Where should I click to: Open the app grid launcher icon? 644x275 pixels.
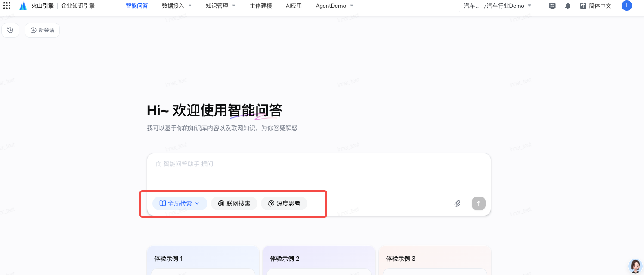7,6
